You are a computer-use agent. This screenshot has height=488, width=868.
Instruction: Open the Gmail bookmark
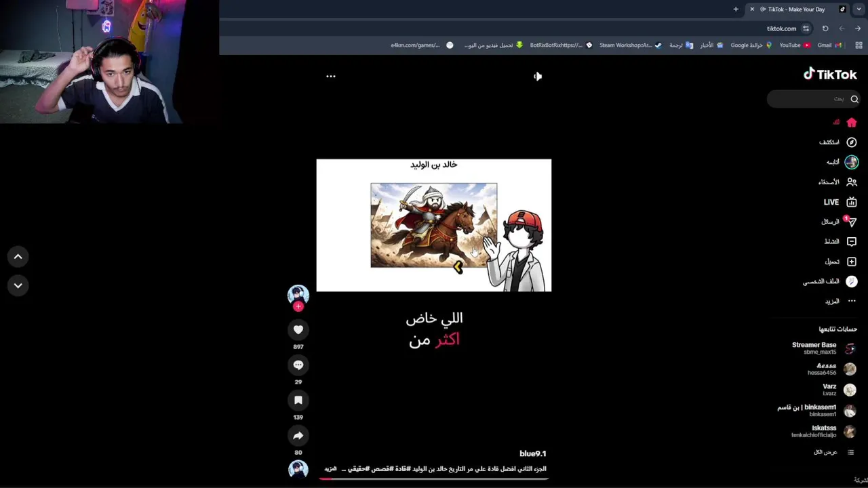(x=829, y=45)
